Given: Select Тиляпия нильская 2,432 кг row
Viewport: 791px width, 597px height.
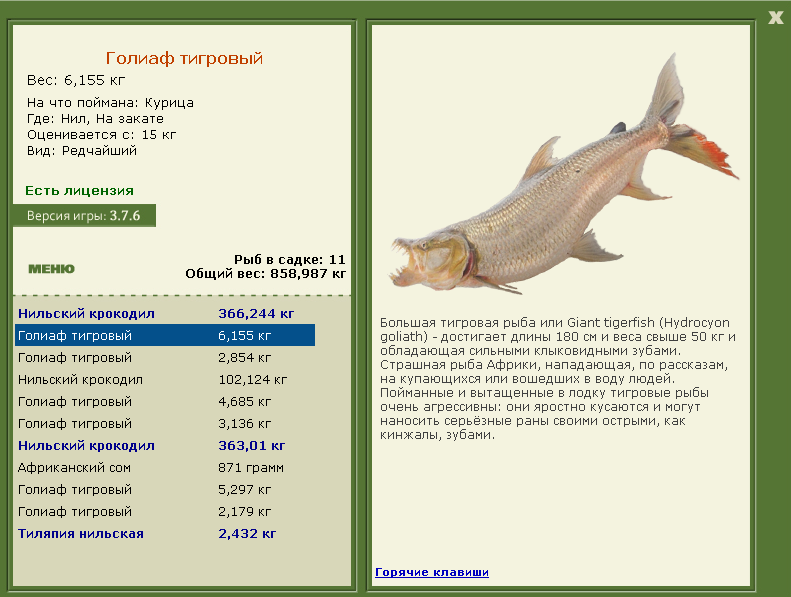Looking at the screenshot, I should pyautogui.click(x=165, y=534).
